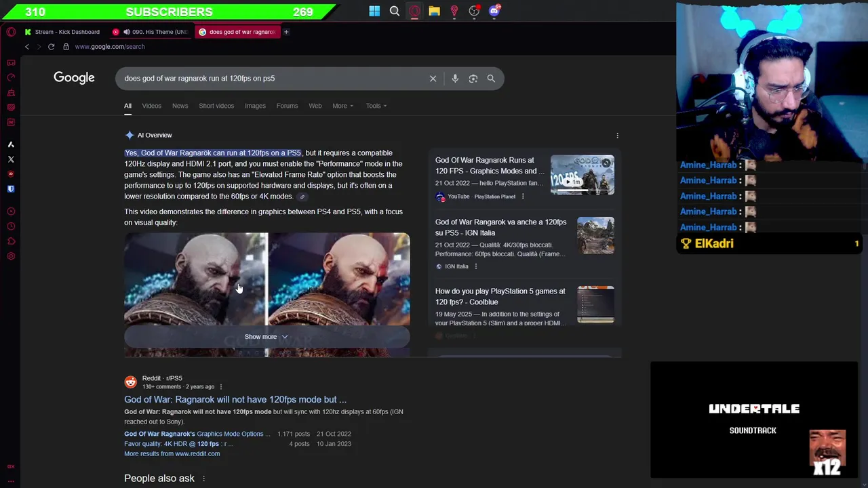Open three-dot menu of Reddit result

coord(220,387)
